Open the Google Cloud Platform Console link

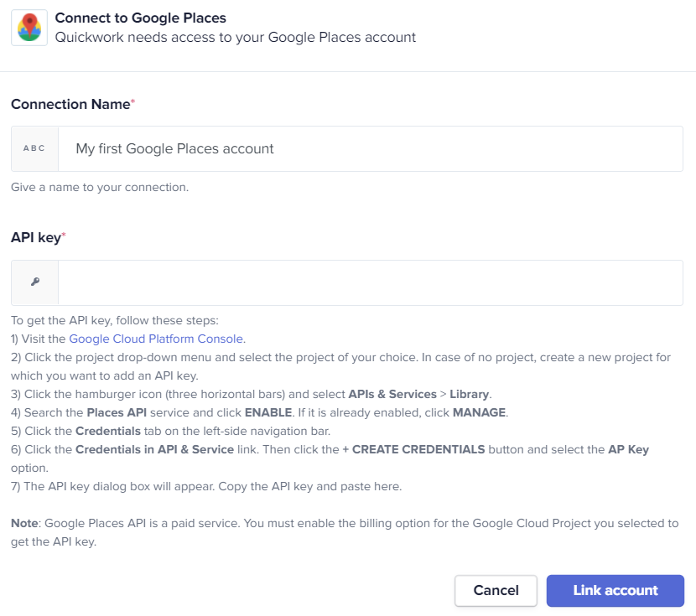tap(156, 339)
